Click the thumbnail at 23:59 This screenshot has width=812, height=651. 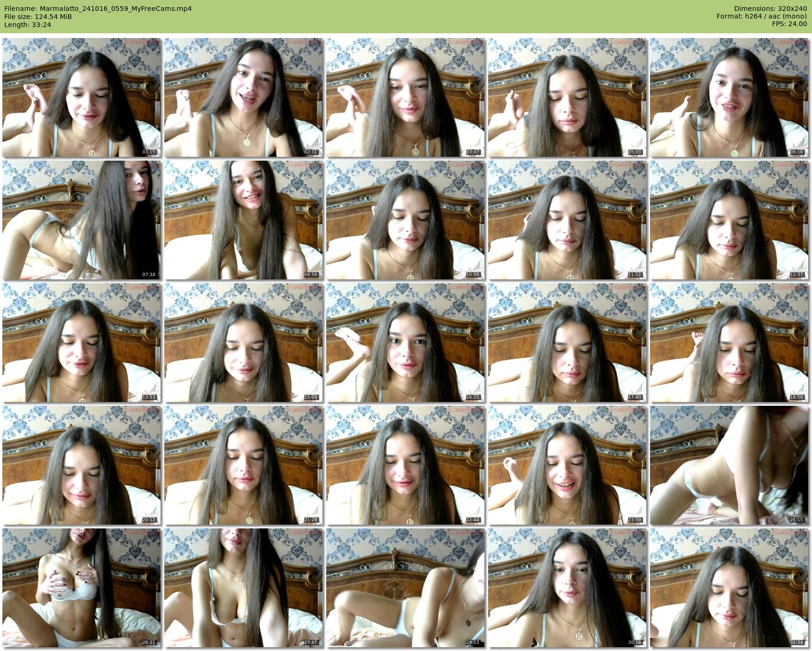coord(567,465)
